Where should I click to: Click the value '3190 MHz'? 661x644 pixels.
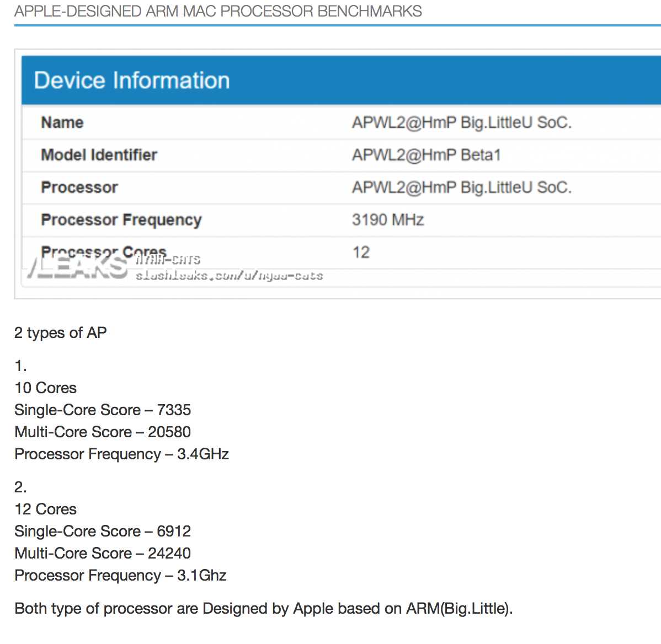388,220
